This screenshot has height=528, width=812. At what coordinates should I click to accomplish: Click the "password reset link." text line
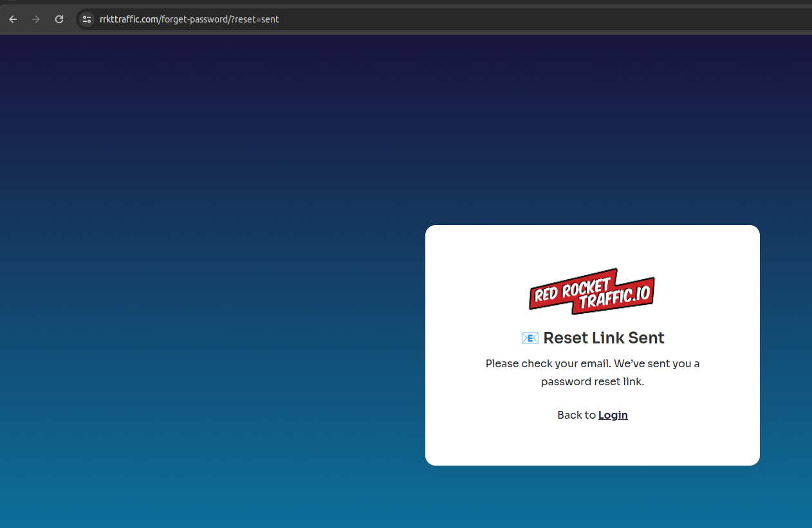tap(592, 381)
